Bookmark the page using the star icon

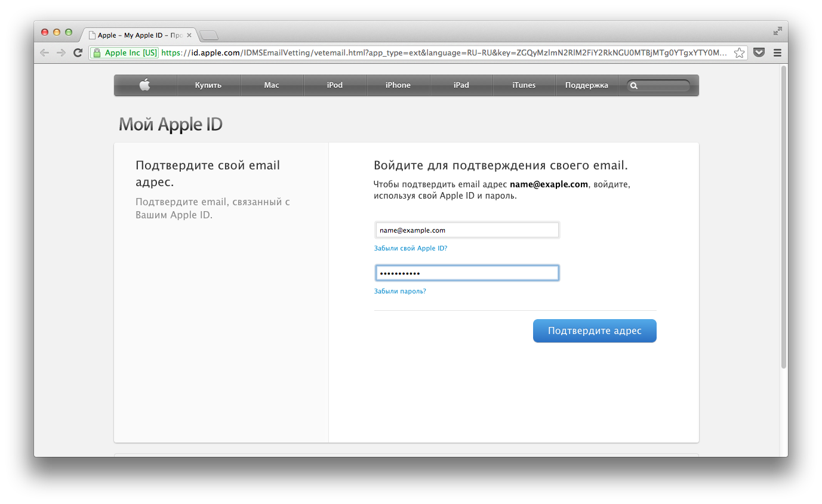click(740, 53)
